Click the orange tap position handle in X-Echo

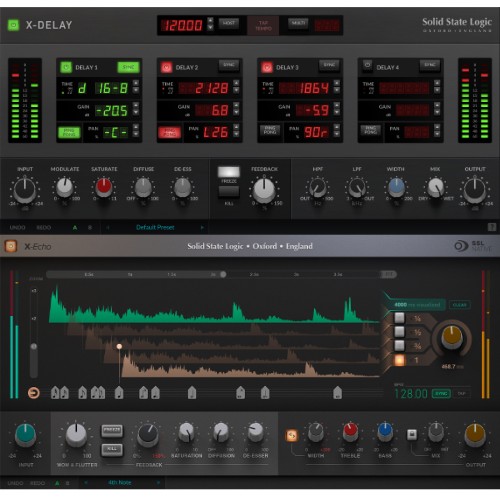tap(119, 347)
